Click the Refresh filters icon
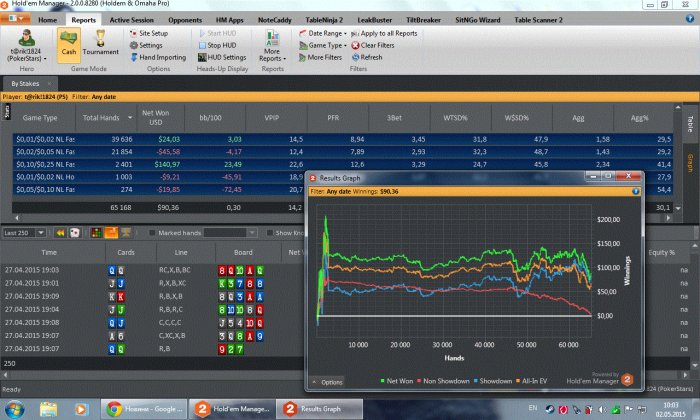The height and width of the screenshot is (420, 700). [355, 58]
